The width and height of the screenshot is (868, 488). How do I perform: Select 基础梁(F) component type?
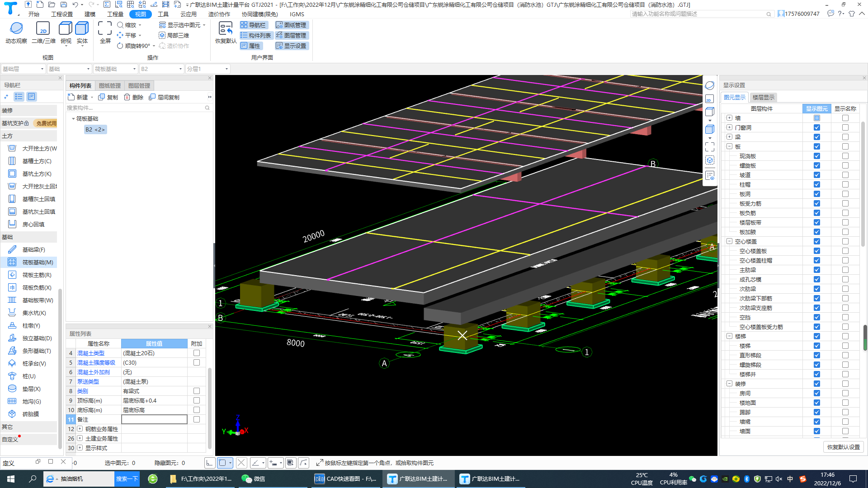pos(28,249)
